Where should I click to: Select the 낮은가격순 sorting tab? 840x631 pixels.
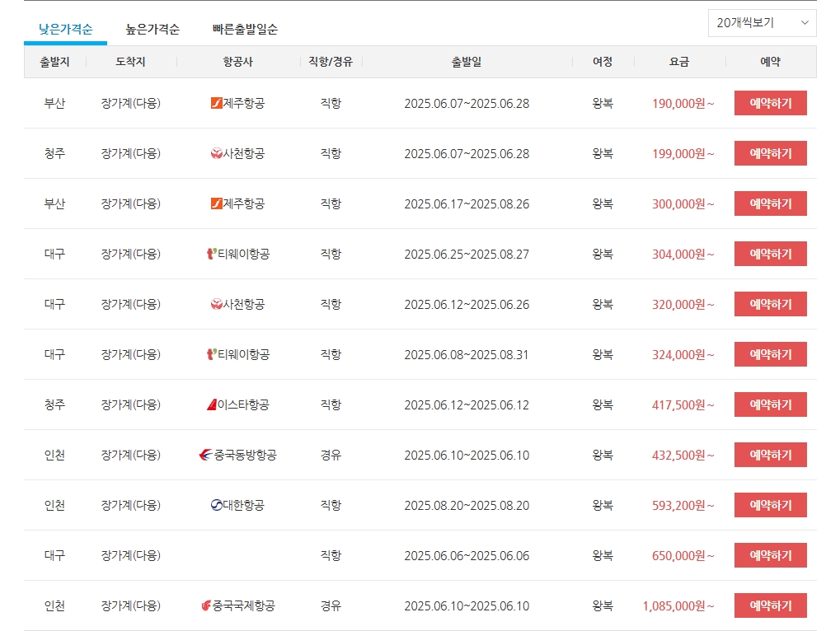click(x=65, y=29)
